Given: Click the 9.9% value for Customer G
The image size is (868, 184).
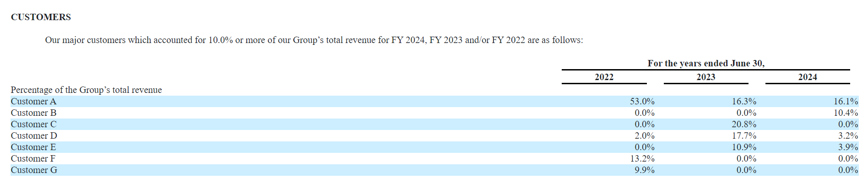Looking at the screenshot, I should pyautogui.click(x=644, y=170).
